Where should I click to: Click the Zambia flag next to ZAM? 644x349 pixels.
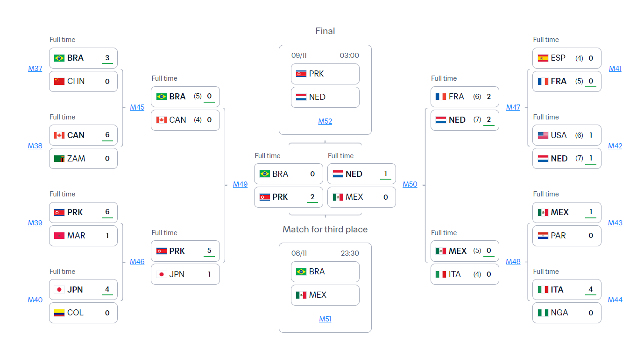(59, 159)
